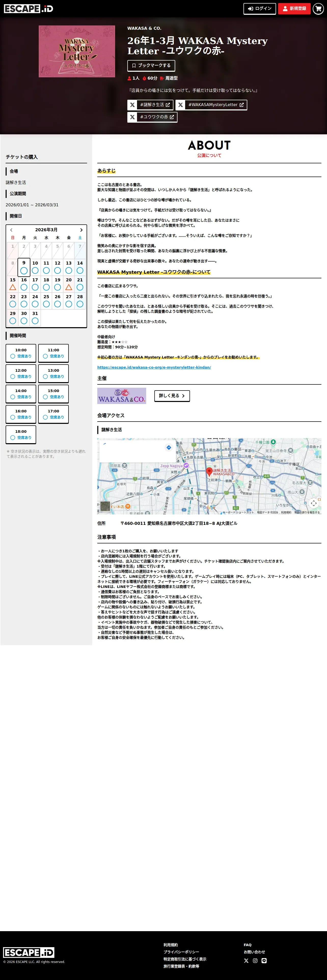Choose the 11:00 time slot

click(53, 353)
